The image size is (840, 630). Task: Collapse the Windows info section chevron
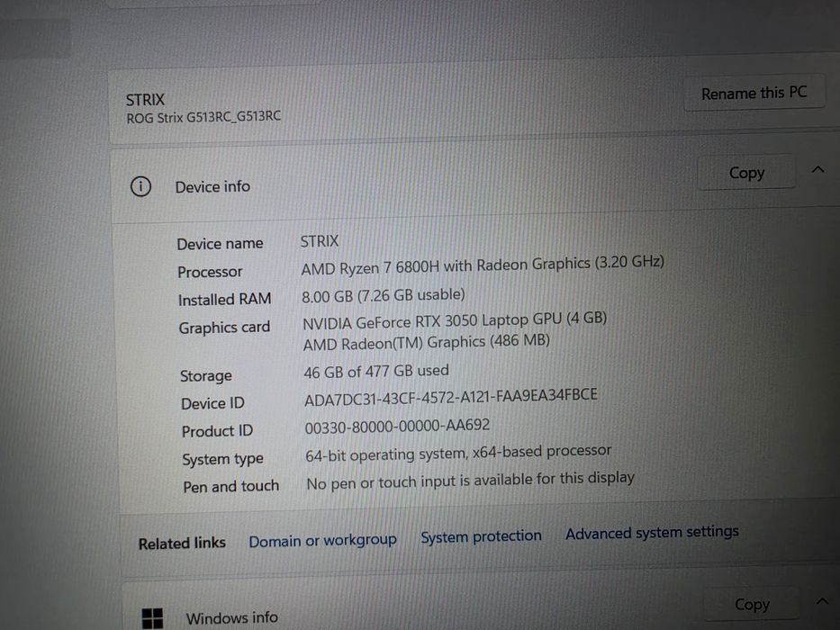pyautogui.click(x=822, y=601)
